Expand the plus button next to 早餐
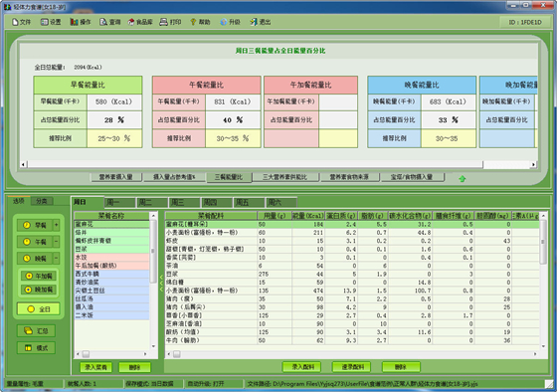 coord(56,225)
